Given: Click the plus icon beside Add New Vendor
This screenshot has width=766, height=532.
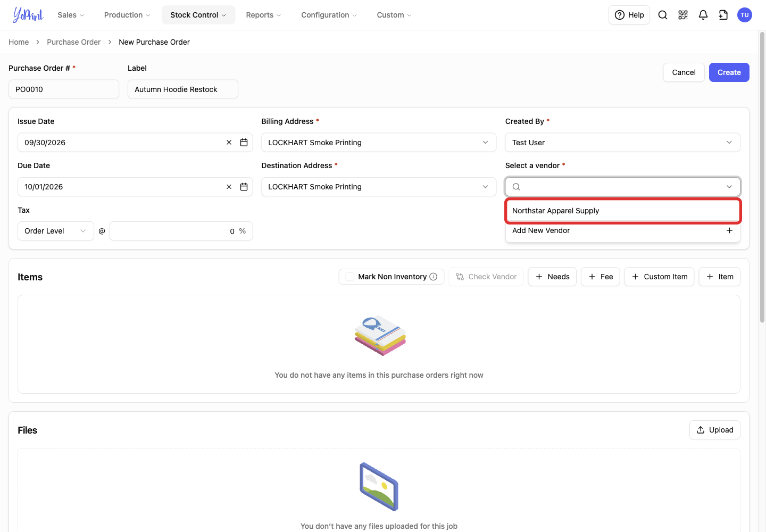Looking at the screenshot, I should tap(730, 230).
